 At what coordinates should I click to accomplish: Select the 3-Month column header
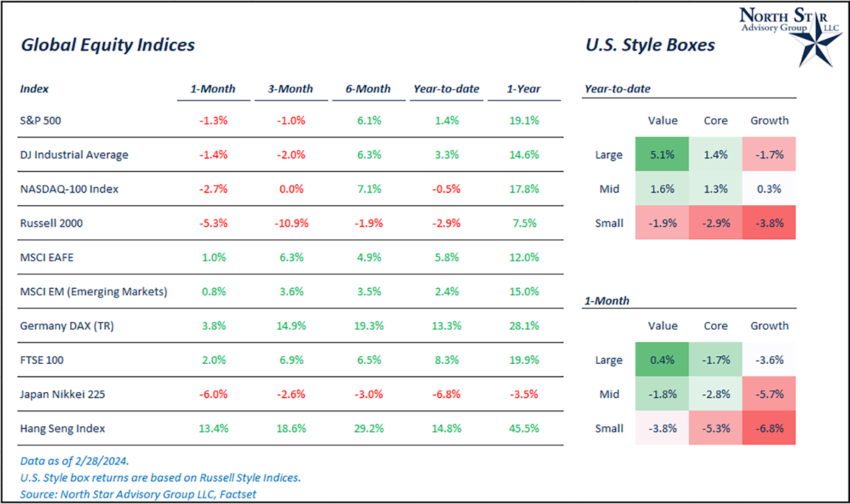(x=290, y=89)
